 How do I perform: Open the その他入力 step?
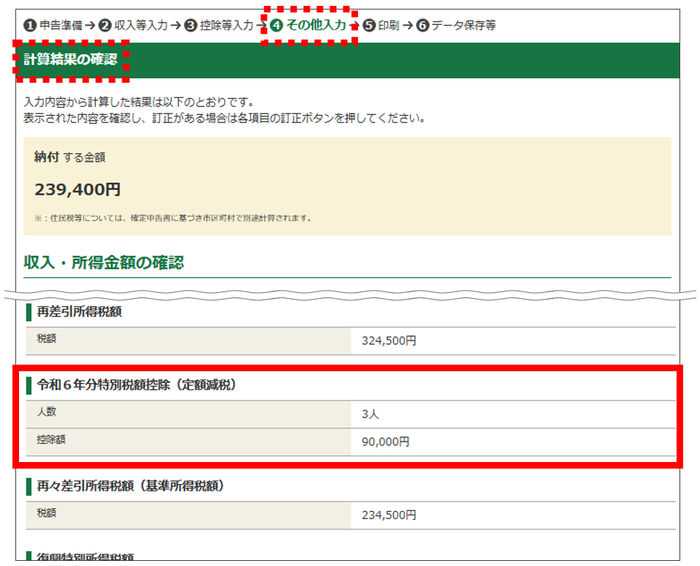(x=316, y=25)
